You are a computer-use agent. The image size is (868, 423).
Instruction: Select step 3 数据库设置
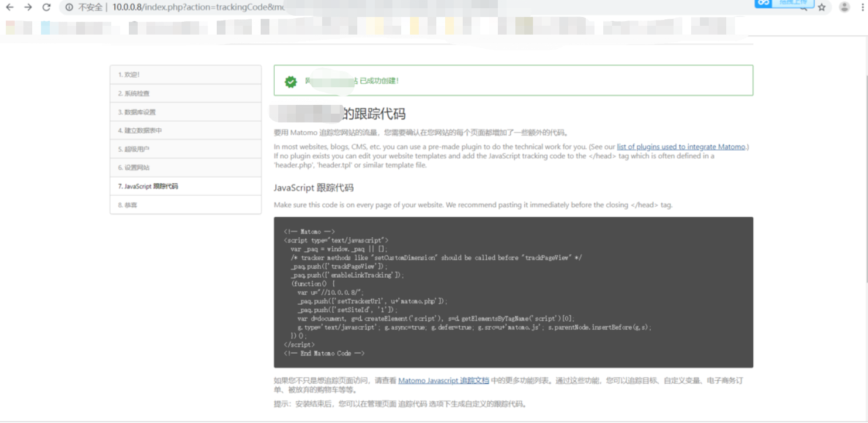click(x=185, y=112)
